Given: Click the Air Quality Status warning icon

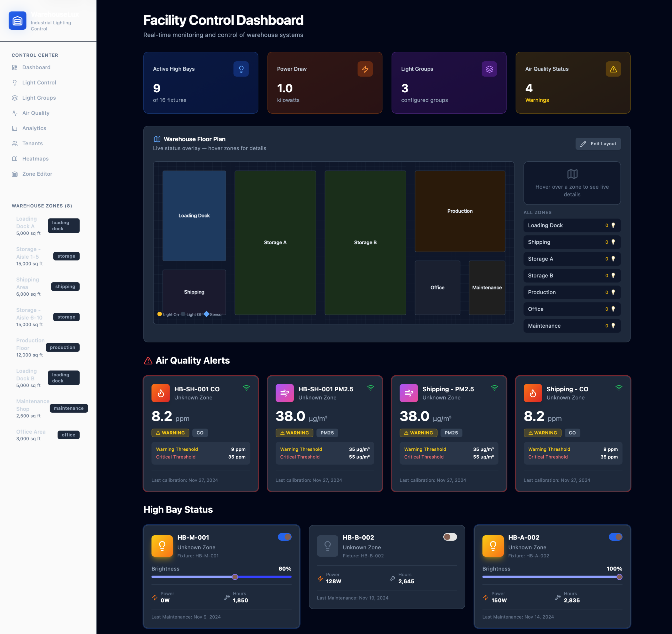Looking at the screenshot, I should point(613,69).
